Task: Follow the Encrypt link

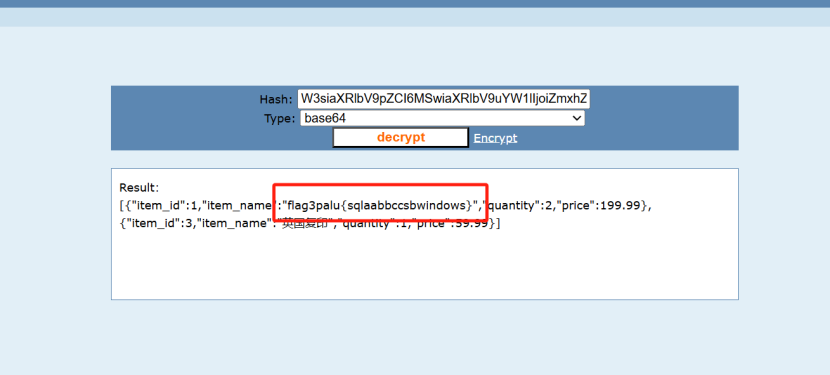Action: 495,138
